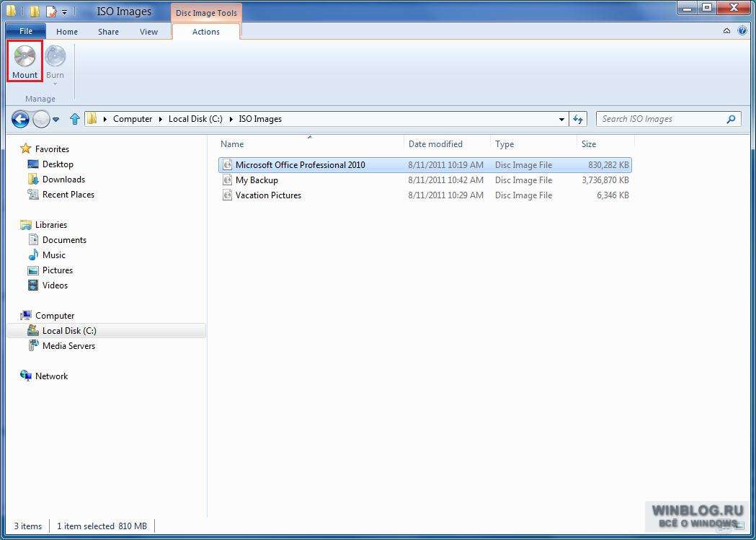Screen dimensions: 756x540
Task: Open Media Servers in navigation pane
Action: click(68, 345)
